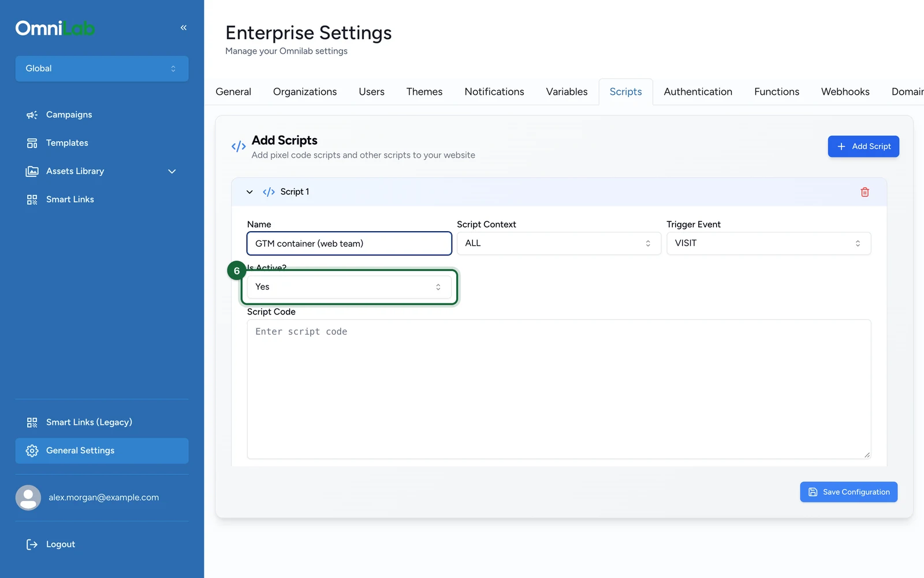Click the Assets Library image icon
Screen dimensions: 924x578
[32, 171]
